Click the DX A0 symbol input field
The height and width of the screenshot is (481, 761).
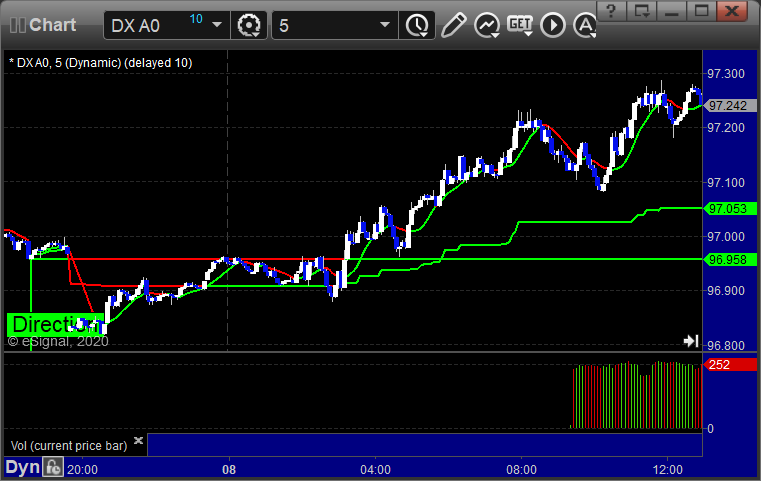(x=166, y=25)
